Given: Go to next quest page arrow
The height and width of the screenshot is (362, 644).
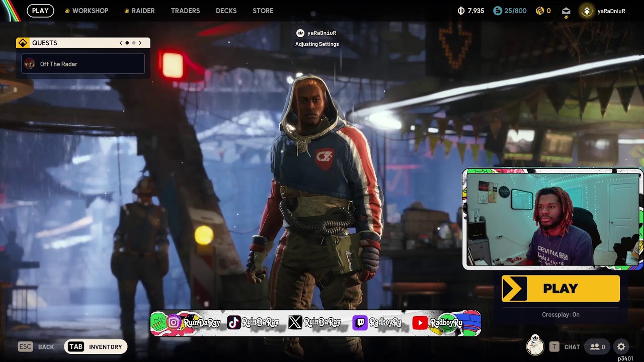Looking at the screenshot, I should coord(140,43).
